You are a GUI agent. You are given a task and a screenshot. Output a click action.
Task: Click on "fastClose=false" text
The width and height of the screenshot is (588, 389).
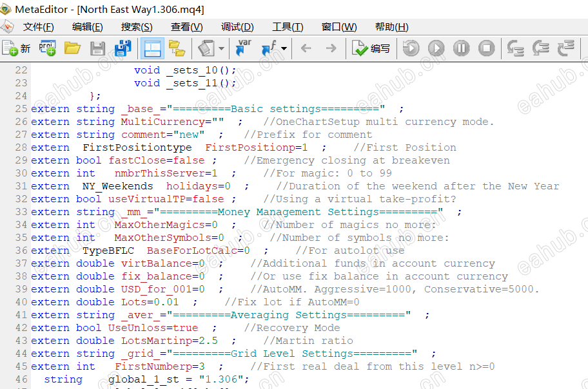tap(157, 160)
